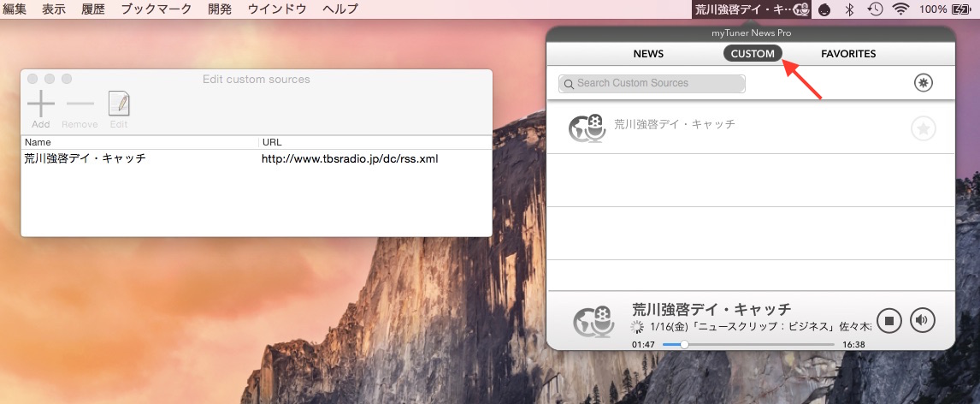
Task: Open the Wi-Fi menu bar icon
Action: pos(900,9)
